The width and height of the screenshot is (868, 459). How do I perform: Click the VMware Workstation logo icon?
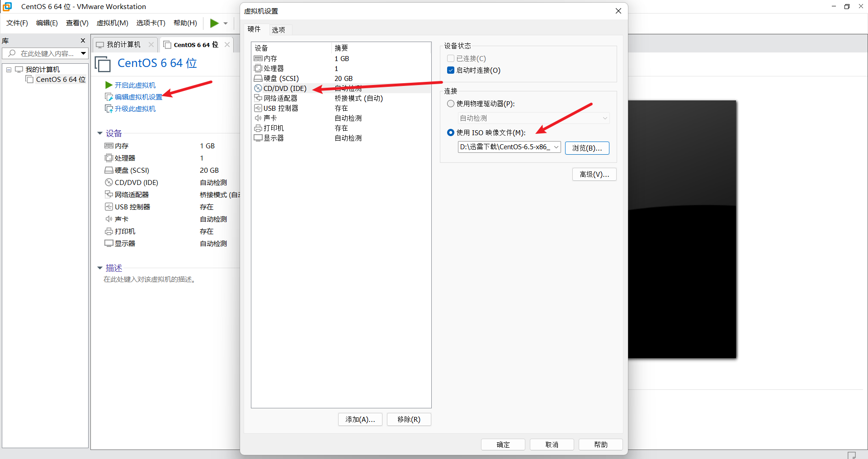(x=7, y=6)
